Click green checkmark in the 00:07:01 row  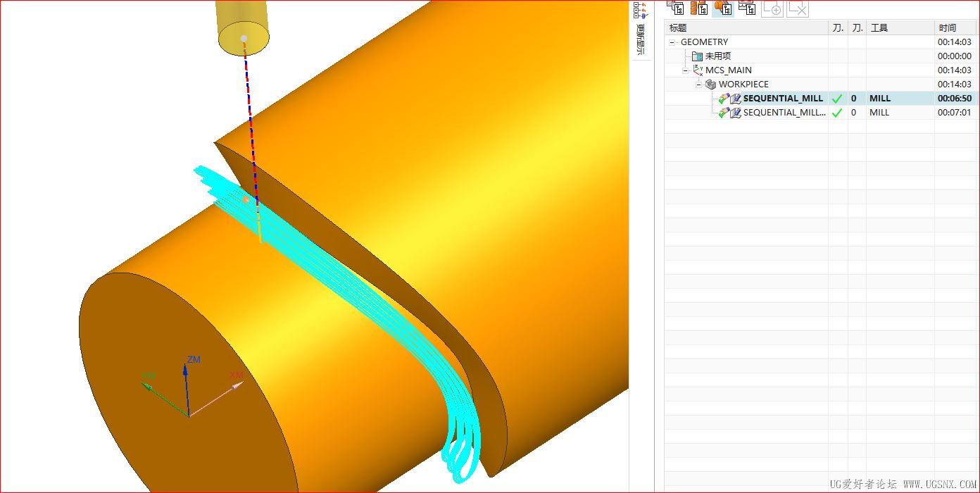[x=837, y=113]
